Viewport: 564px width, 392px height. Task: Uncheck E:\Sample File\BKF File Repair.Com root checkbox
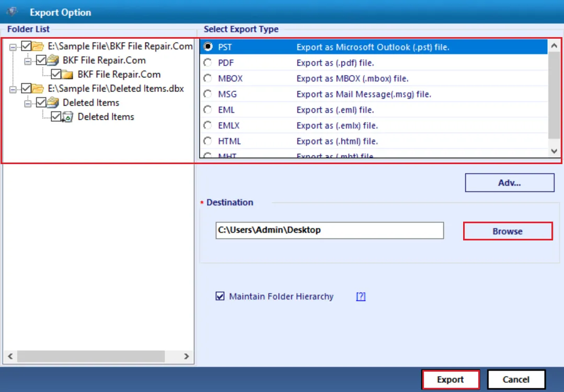tap(26, 46)
